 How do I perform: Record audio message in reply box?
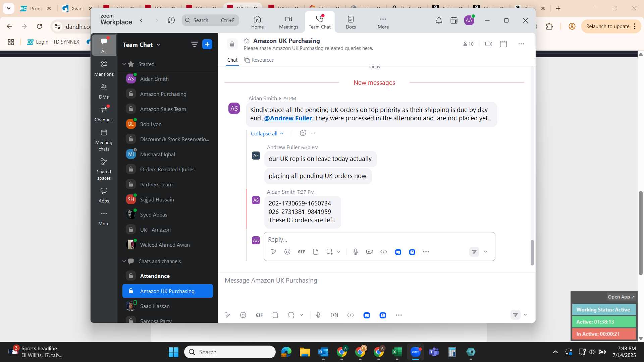click(x=356, y=252)
